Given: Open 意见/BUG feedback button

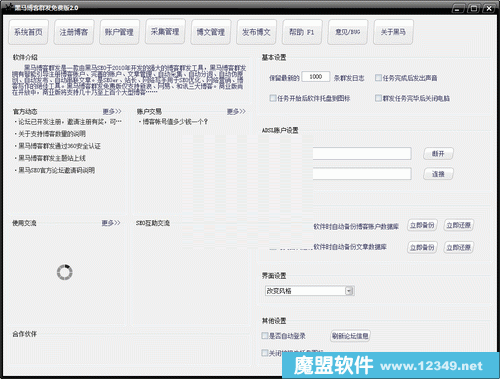Looking at the screenshot, I should pos(348,32).
